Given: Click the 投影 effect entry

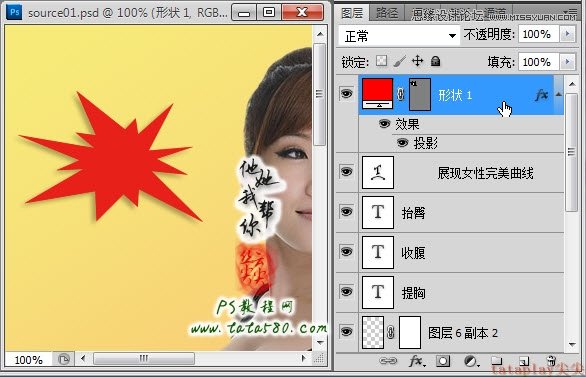Looking at the screenshot, I should 425,143.
